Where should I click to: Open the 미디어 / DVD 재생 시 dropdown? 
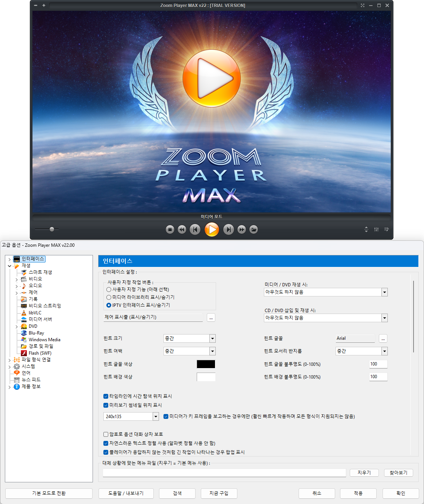click(x=384, y=292)
